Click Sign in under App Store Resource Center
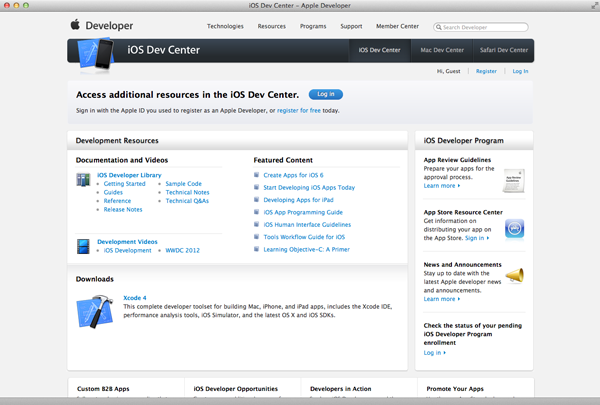This screenshot has height=405, width=600. point(477,238)
